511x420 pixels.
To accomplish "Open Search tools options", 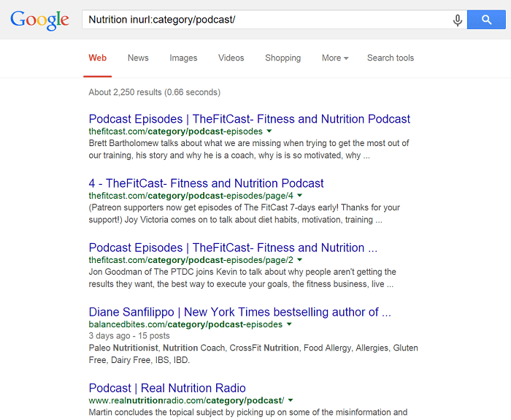I will (391, 58).
